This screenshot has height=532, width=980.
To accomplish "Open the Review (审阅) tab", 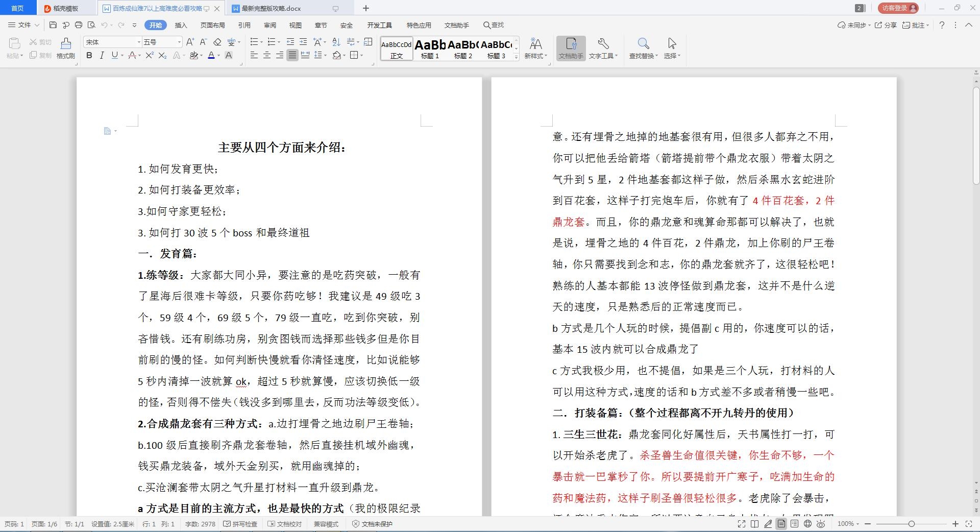I will 270,25.
